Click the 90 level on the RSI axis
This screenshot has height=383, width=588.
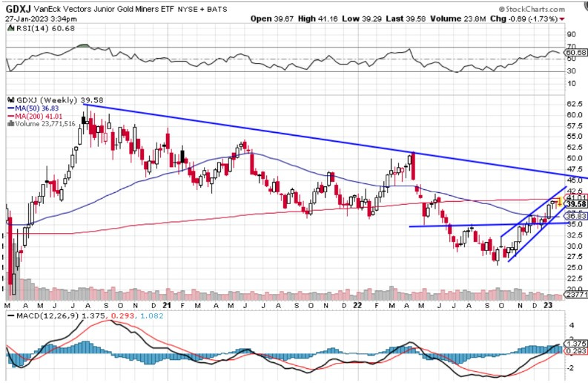tap(572, 35)
